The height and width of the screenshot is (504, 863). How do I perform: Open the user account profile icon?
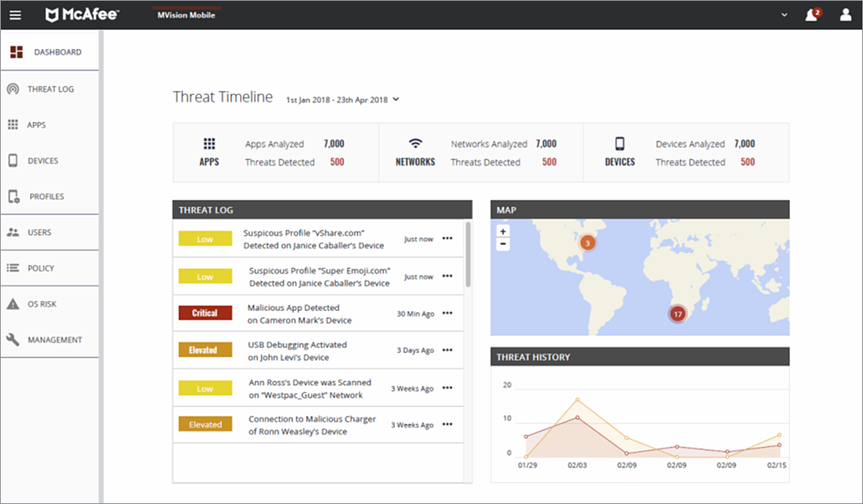845,15
